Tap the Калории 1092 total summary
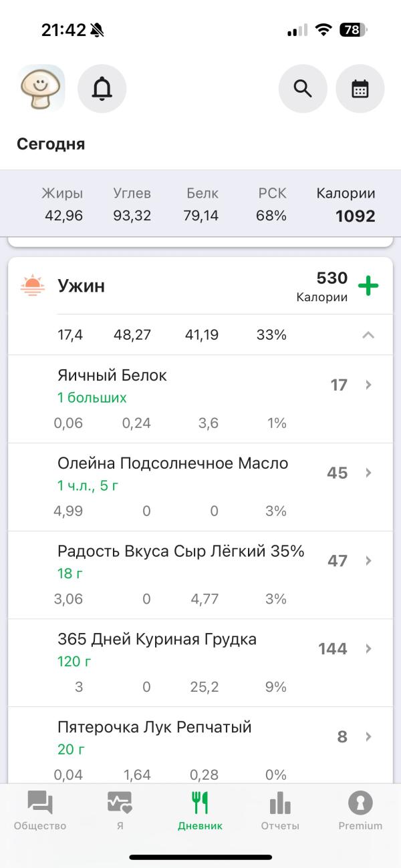This screenshot has width=401, height=868. click(x=346, y=205)
